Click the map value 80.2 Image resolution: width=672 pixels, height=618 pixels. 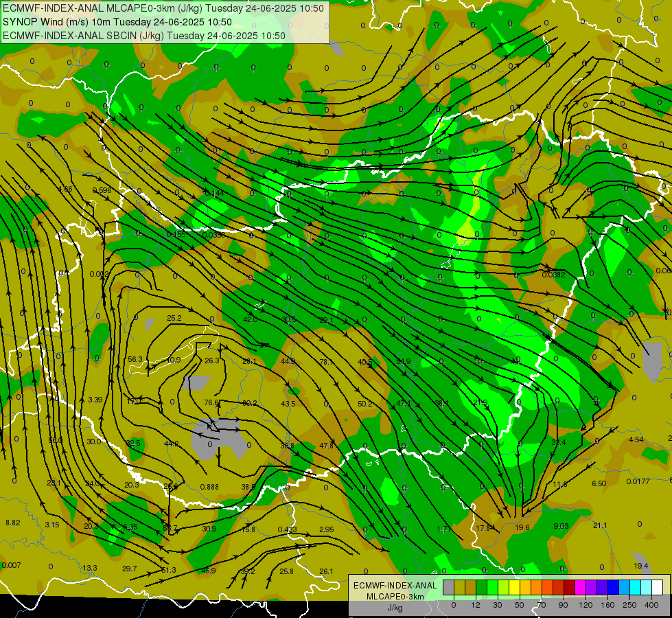pos(250,403)
